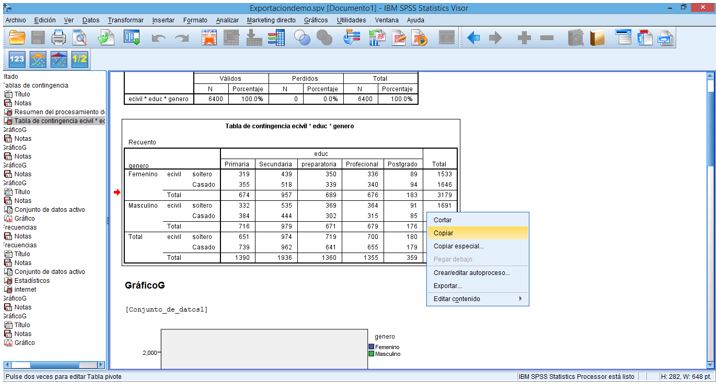Choose Exportar in the context menu

tap(478, 286)
